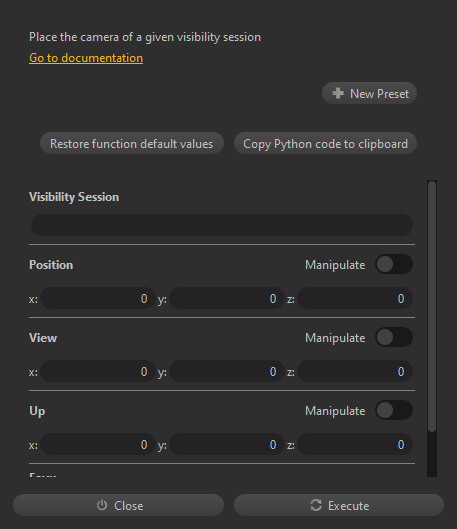
Task: Click the power icon on Close button
Action: (x=102, y=505)
